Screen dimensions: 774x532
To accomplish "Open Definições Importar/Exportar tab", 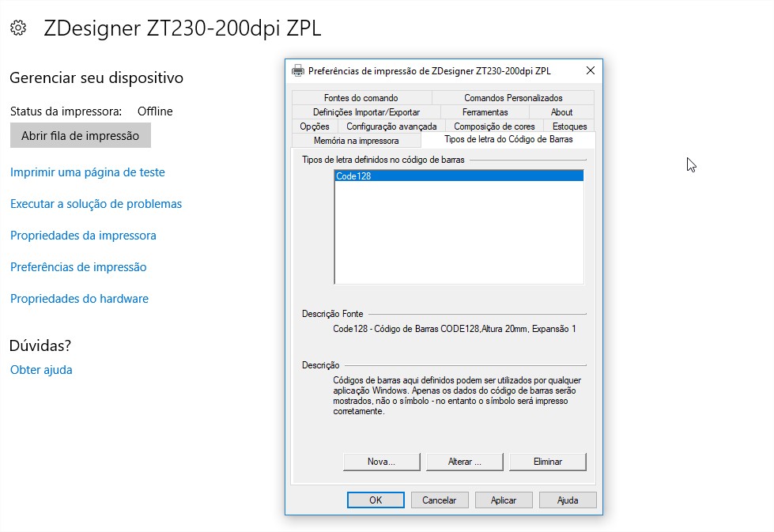I will point(366,112).
